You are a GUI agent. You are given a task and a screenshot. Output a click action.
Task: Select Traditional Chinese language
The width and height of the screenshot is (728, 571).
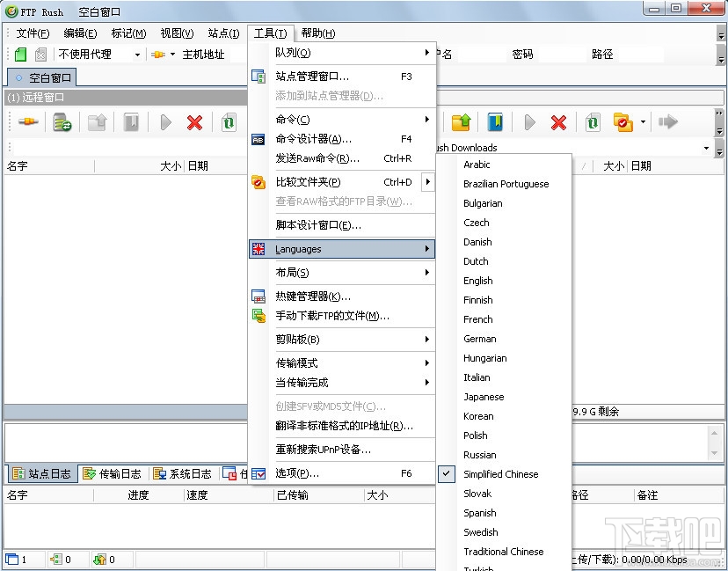click(503, 552)
